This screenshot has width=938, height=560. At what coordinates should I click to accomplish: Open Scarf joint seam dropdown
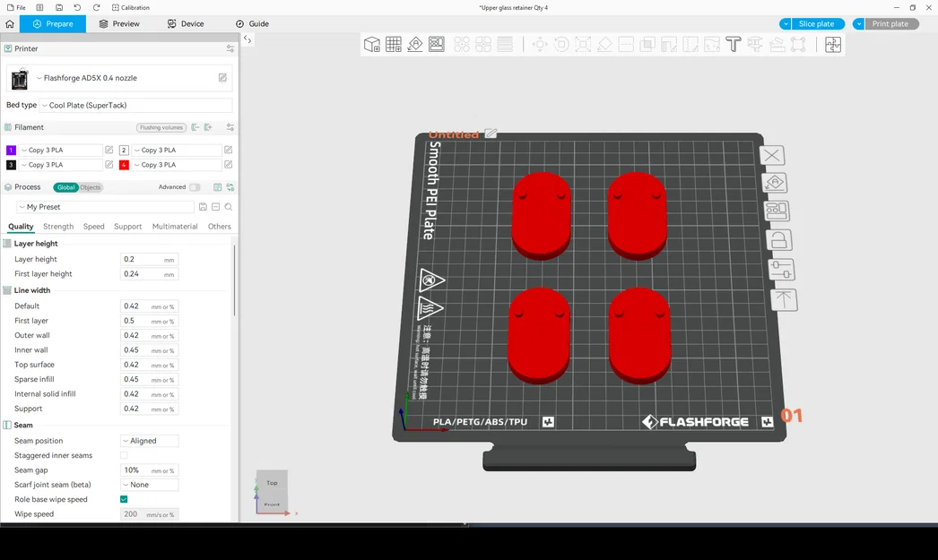(x=150, y=485)
